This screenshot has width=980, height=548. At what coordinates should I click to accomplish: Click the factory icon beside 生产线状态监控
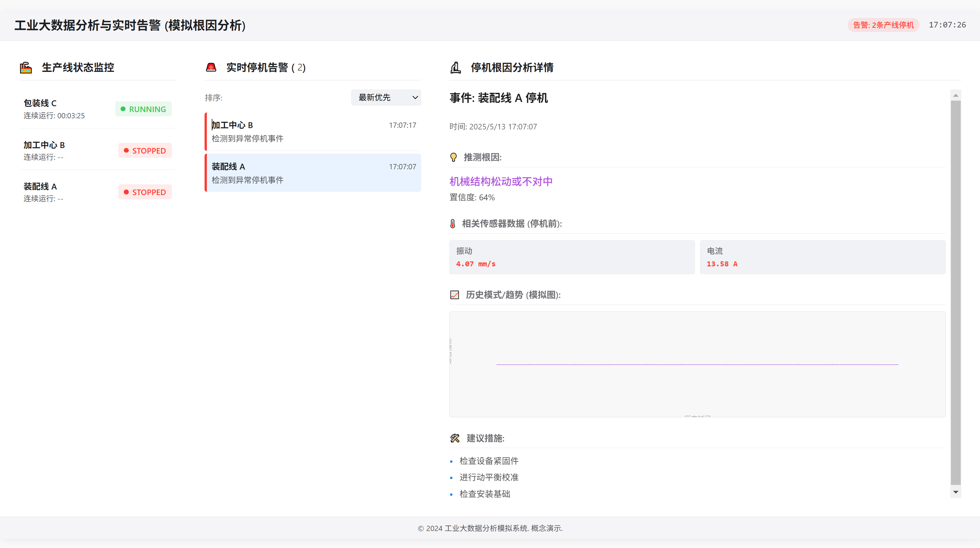[25, 67]
